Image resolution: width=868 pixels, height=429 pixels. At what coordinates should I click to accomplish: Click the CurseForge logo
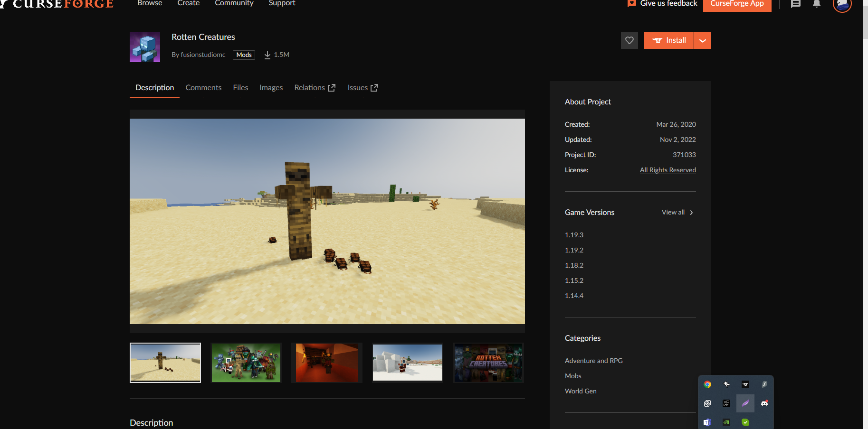point(57,4)
